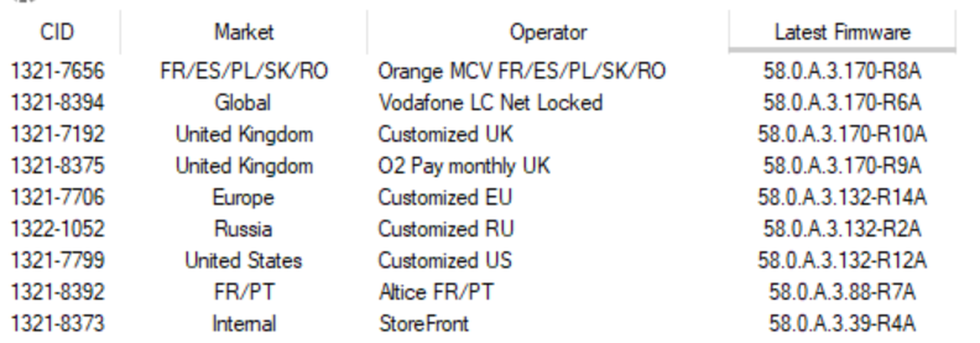The width and height of the screenshot is (980, 343).
Task: Click the Latest Firmware column header
Action: click(x=842, y=32)
